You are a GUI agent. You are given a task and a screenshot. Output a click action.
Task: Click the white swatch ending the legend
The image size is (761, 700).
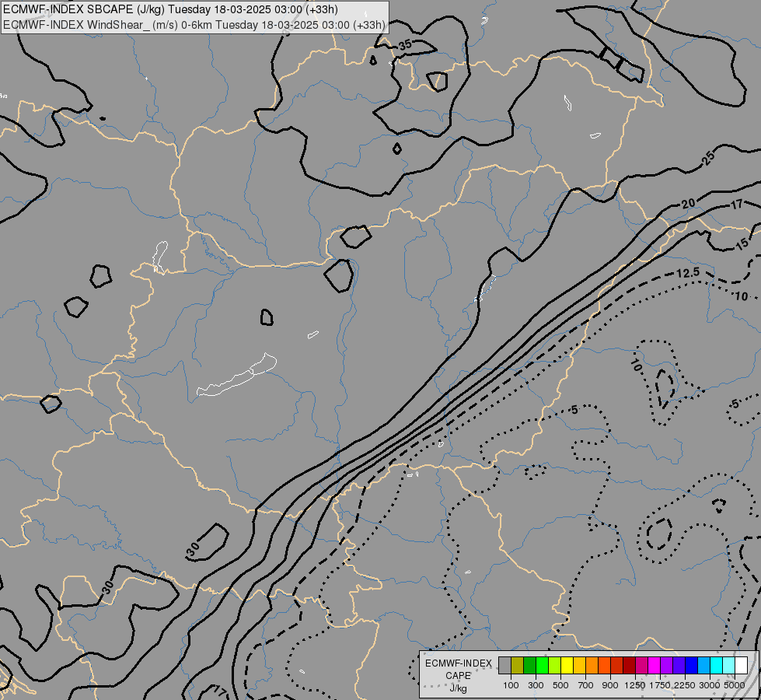click(x=741, y=665)
